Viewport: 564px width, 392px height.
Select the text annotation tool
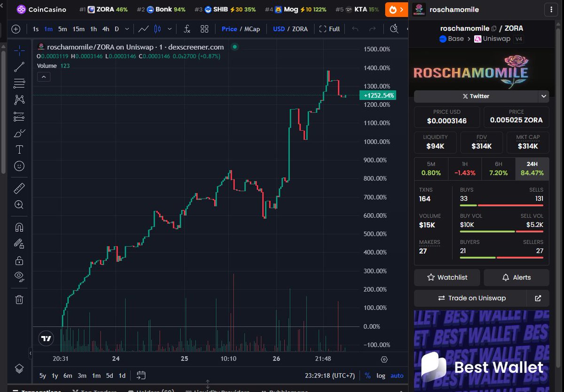click(19, 150)
